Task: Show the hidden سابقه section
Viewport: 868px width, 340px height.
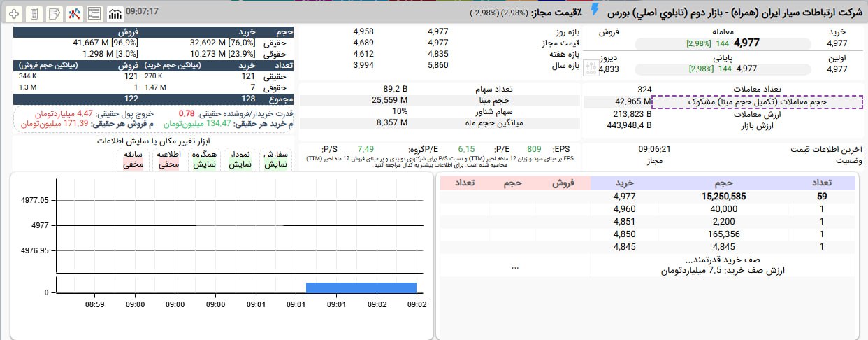Action: pos(133,159)
